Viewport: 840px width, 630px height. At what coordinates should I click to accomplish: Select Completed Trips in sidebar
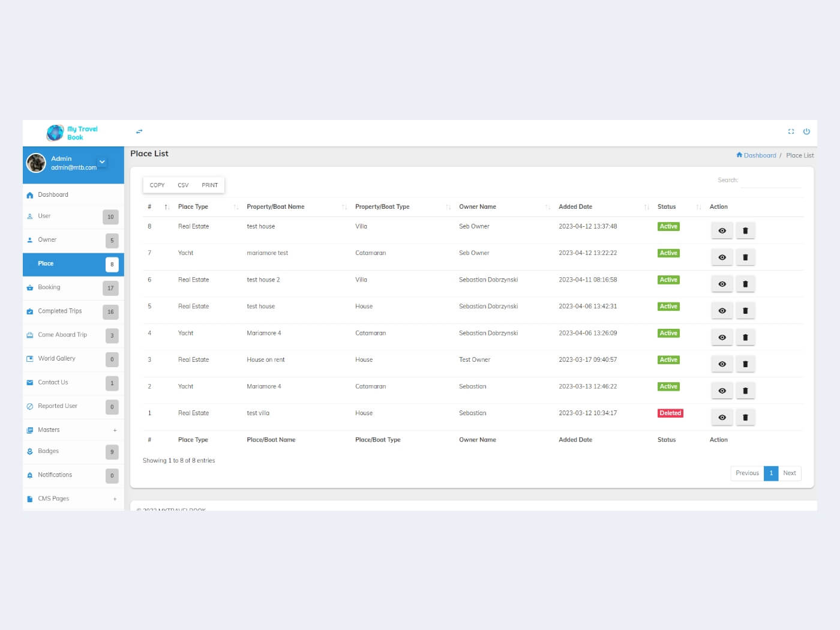pos(59,311)
